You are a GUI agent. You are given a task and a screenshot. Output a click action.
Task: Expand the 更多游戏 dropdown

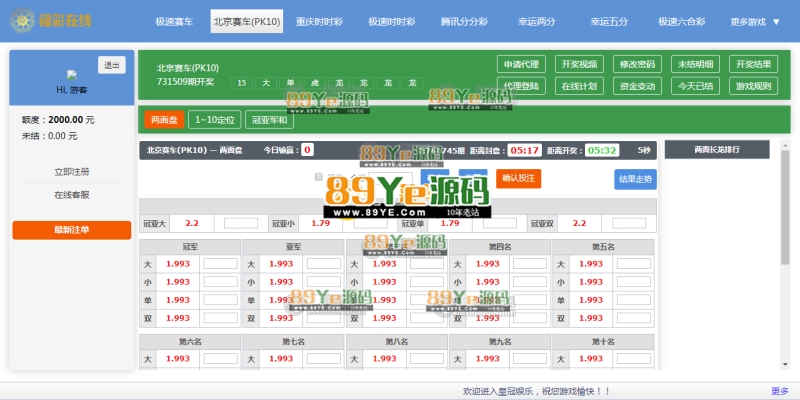pos(755,21)
